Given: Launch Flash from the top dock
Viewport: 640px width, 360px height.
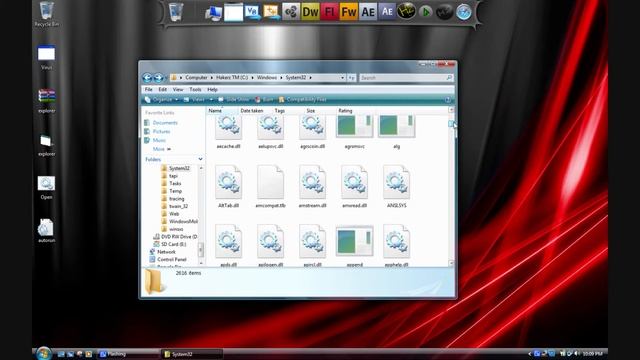Looking at the screenshot, I should tap(329, 12).
